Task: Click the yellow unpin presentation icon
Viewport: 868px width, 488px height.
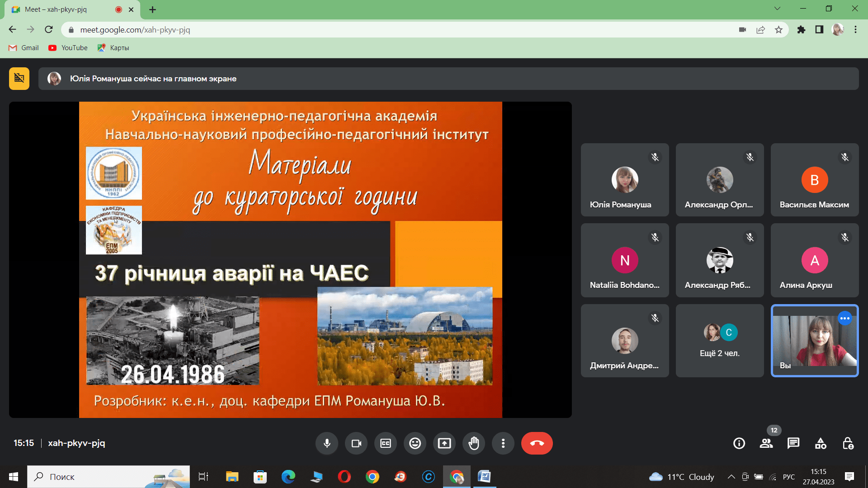Action: click(19, 79)
